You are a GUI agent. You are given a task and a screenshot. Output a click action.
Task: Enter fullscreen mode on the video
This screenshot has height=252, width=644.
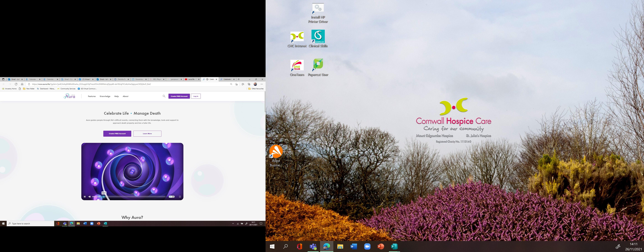pyautogui.click(x=180, y=197)
